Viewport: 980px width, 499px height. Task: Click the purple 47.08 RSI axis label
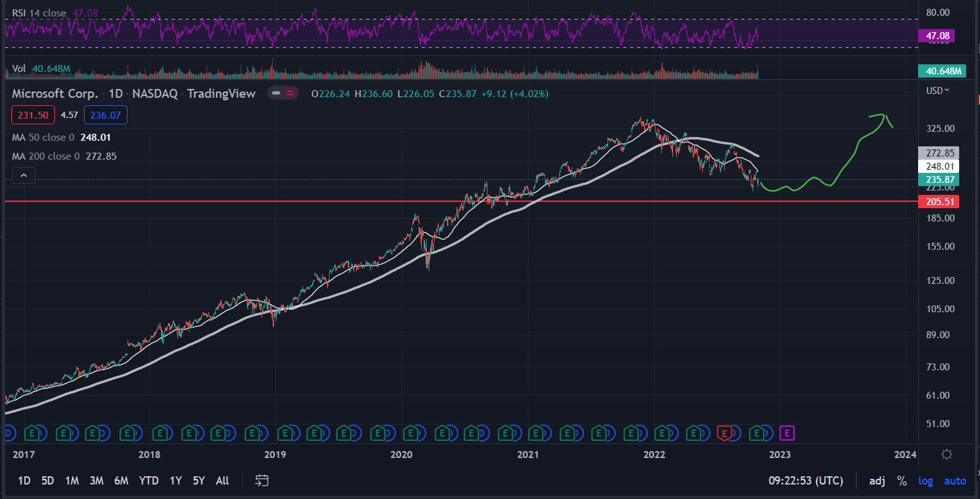(x=937, y=36)
